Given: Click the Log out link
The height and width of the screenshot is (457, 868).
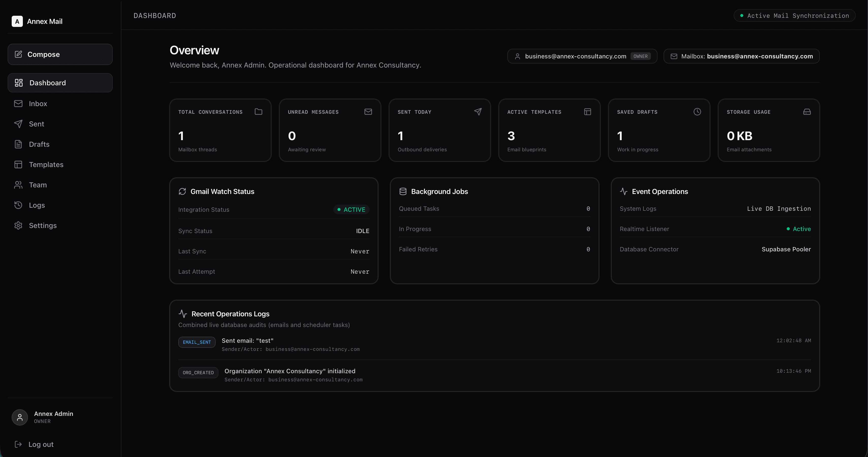Looking at the screenshot, I should (60, 444).
